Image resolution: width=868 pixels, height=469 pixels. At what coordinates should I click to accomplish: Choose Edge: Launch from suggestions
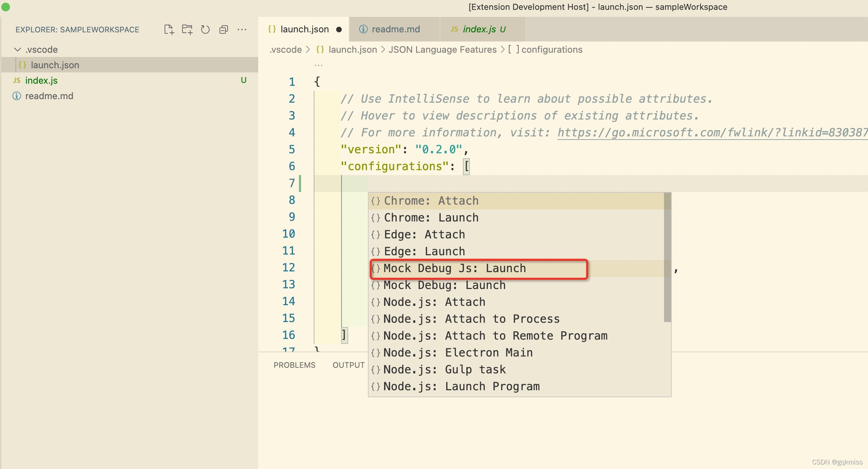[516, 252]
